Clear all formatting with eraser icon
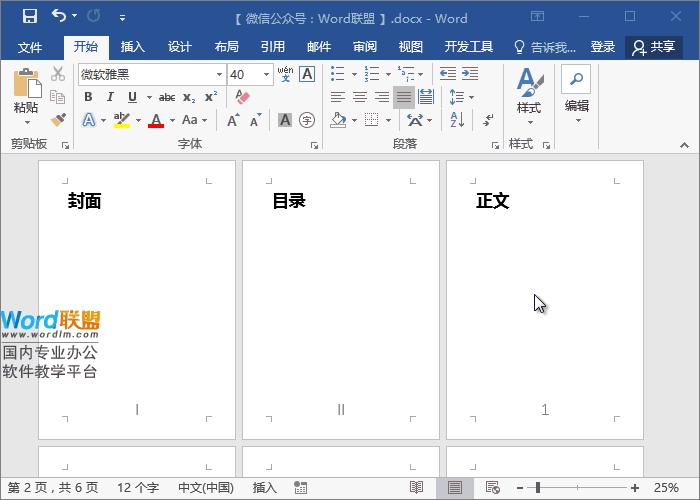This screenshot has width=700, height=500. click(242, 97)
